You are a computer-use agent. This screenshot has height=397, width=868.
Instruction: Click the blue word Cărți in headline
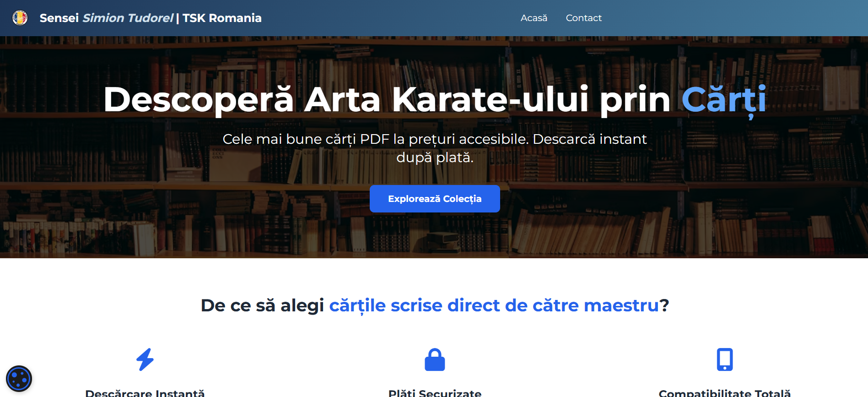click(x=723, y=99)
